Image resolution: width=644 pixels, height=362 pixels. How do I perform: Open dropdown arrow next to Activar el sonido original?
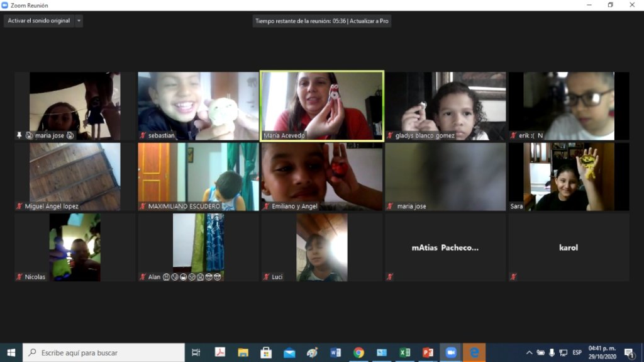tap(79, 21)
